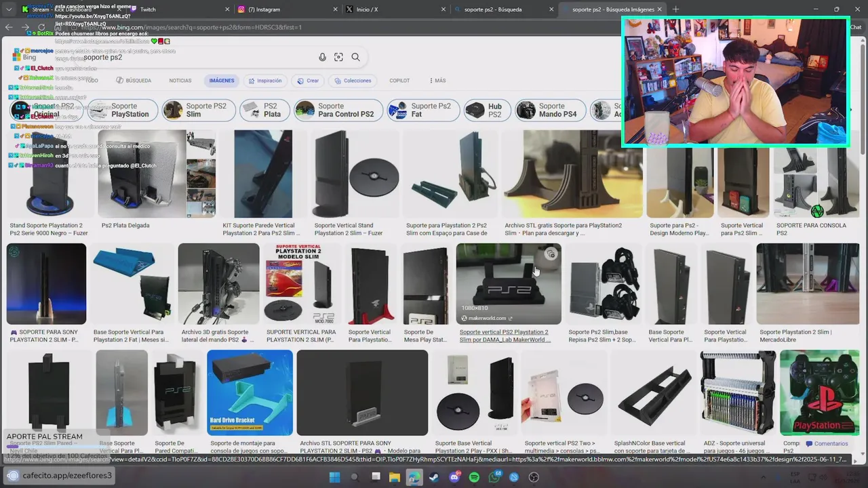
Task: Click visual search icon on hovered PS2 stand image
Action: click(x=551, y=254)
